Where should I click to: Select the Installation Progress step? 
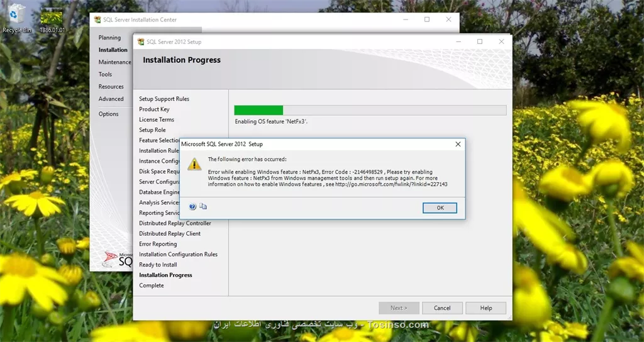pos(165,275)
